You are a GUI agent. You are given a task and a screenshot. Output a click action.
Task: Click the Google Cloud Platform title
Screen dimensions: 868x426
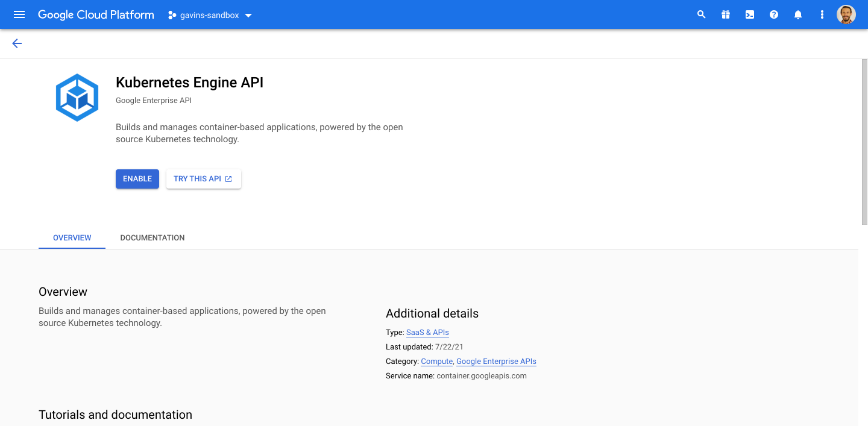point(96,14)
